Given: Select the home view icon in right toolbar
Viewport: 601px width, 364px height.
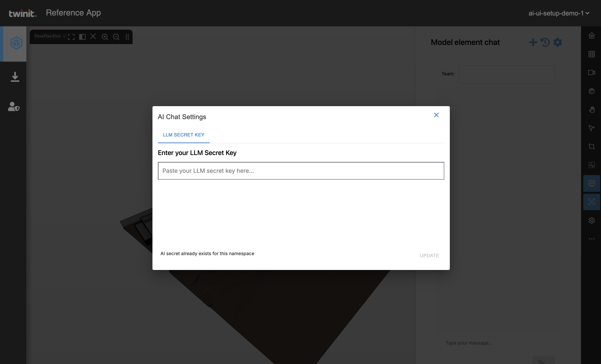Looking at the screenshot, I should pos(592,36).
